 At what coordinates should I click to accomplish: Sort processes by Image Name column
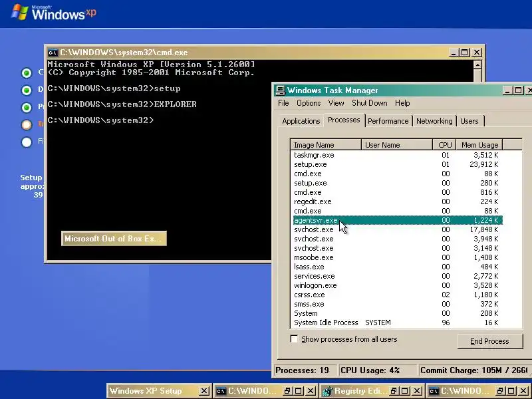326,145
